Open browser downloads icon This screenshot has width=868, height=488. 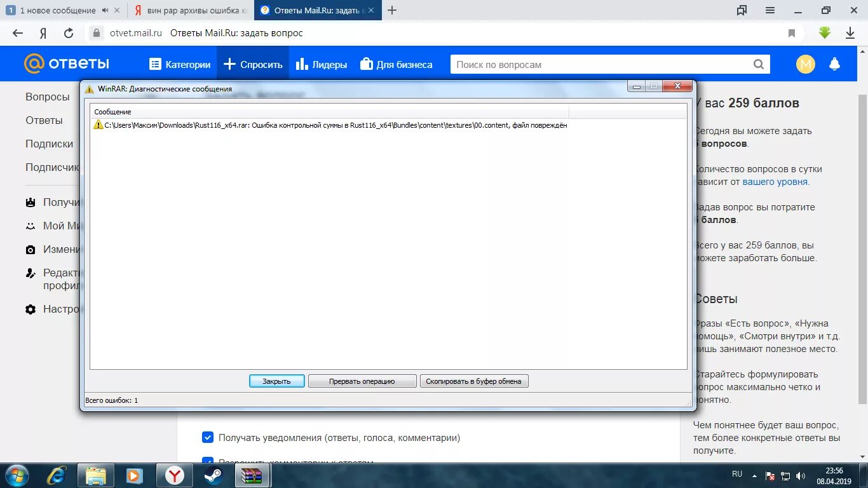(850, 33)
